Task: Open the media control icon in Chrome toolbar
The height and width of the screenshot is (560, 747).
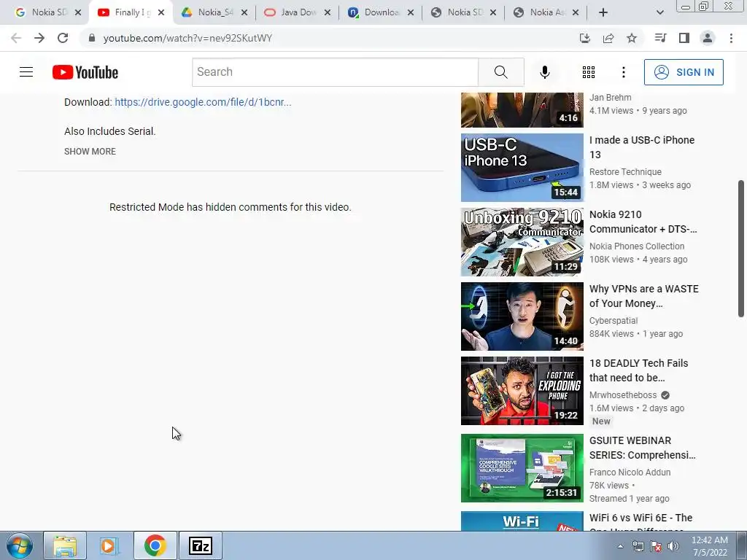Action: point(660,38)
